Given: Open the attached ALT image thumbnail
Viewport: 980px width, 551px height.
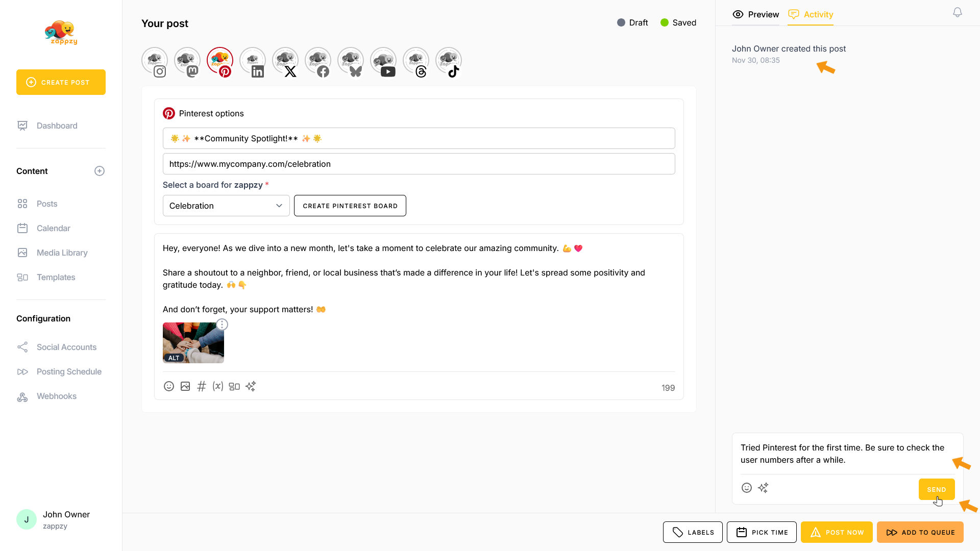Looking at the screenshot, I should [x=193, y=342].
